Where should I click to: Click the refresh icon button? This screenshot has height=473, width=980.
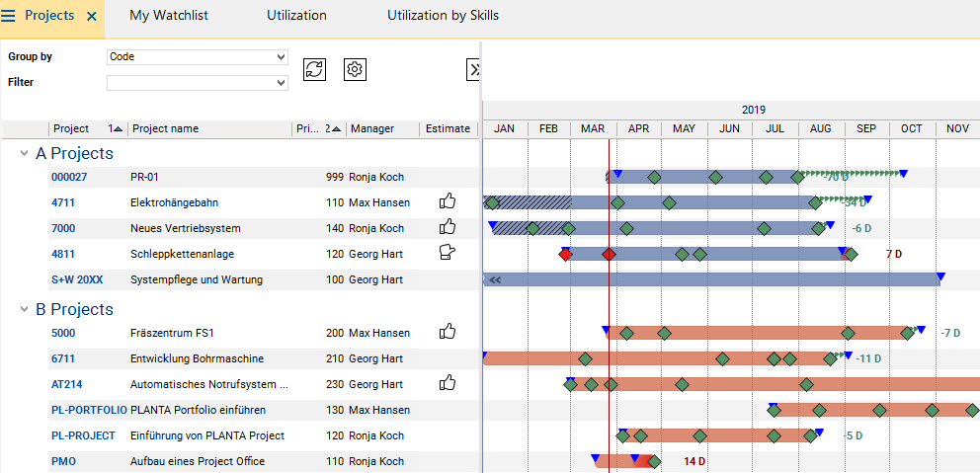314,69
